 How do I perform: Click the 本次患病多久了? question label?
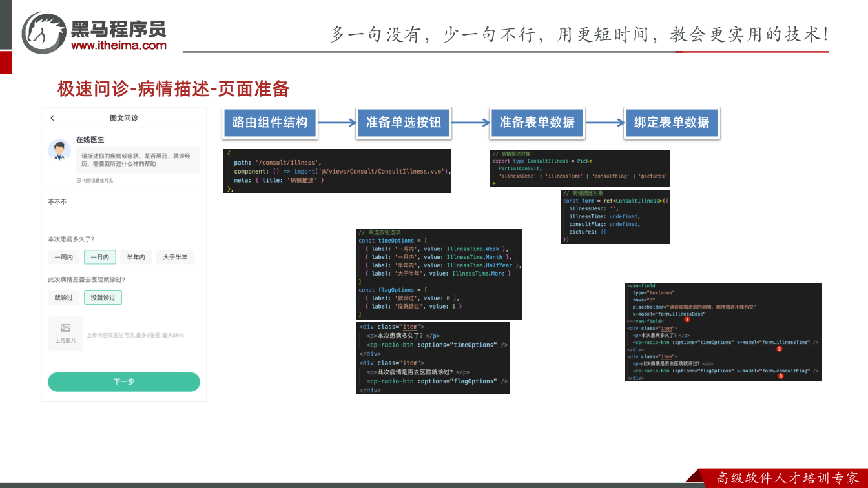point(71,239)
